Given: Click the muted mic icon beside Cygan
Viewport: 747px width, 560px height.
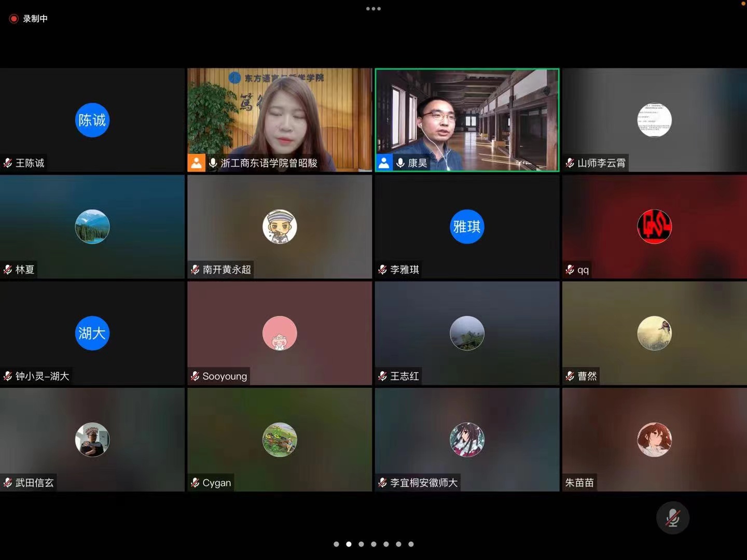Looking at the screenshot, I should (195, 483).
